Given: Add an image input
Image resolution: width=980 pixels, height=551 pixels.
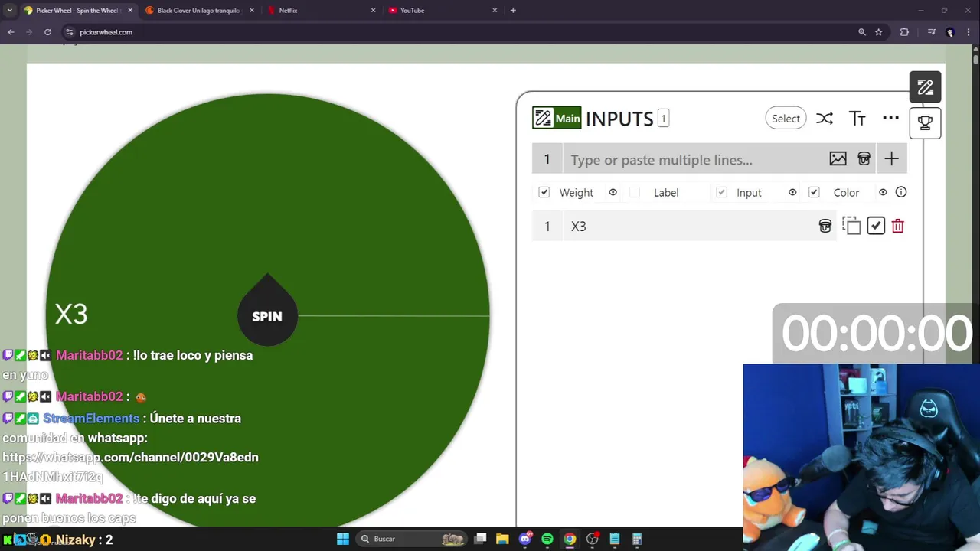Looking at the screenshot, I should click(x=838, y=158).
